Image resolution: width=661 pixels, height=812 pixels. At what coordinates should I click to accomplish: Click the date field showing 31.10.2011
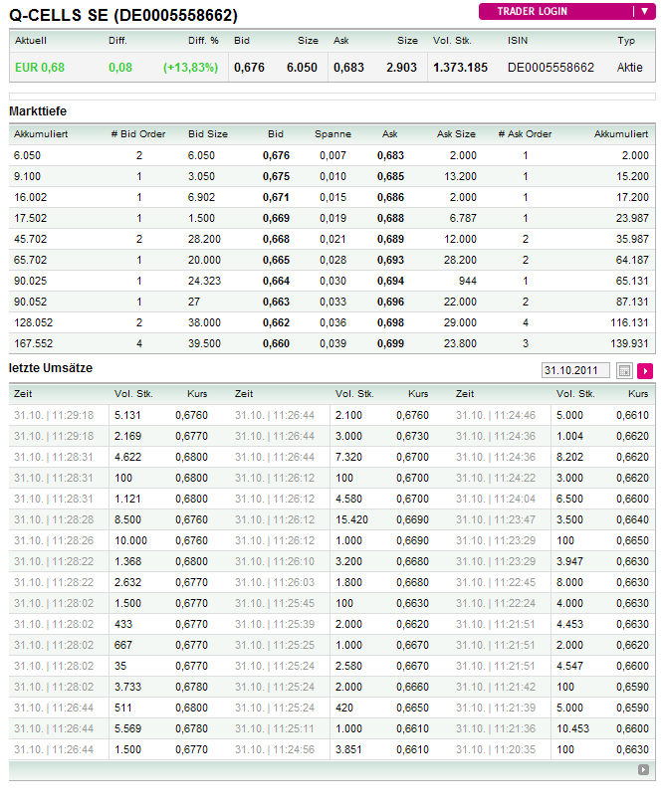[575, 371]
